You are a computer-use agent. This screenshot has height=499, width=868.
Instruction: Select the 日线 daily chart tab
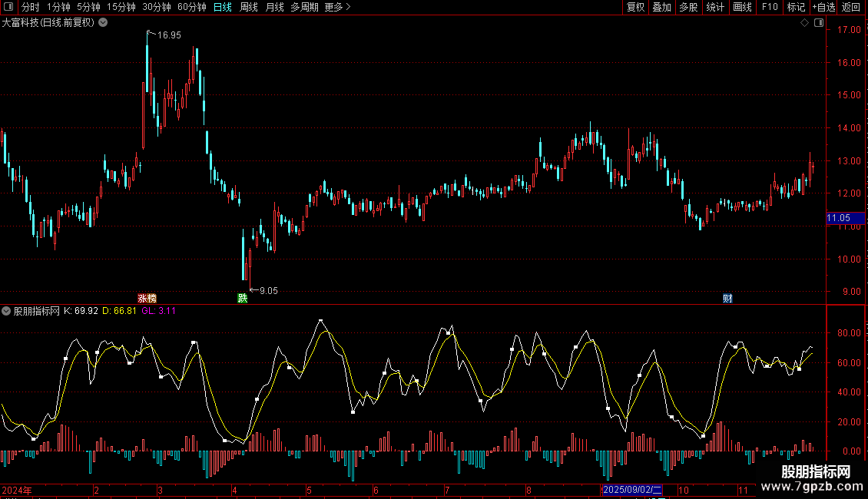coord(223,7)
